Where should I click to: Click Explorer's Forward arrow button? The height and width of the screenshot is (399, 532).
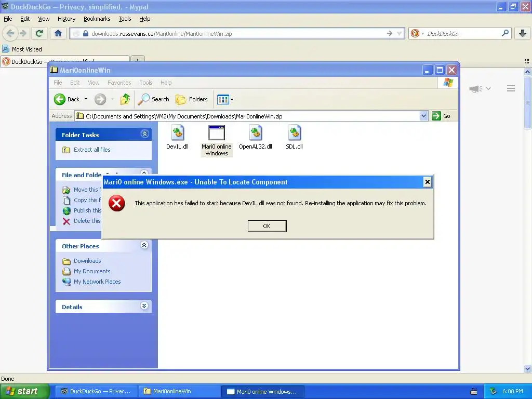[x=100, y=99]
